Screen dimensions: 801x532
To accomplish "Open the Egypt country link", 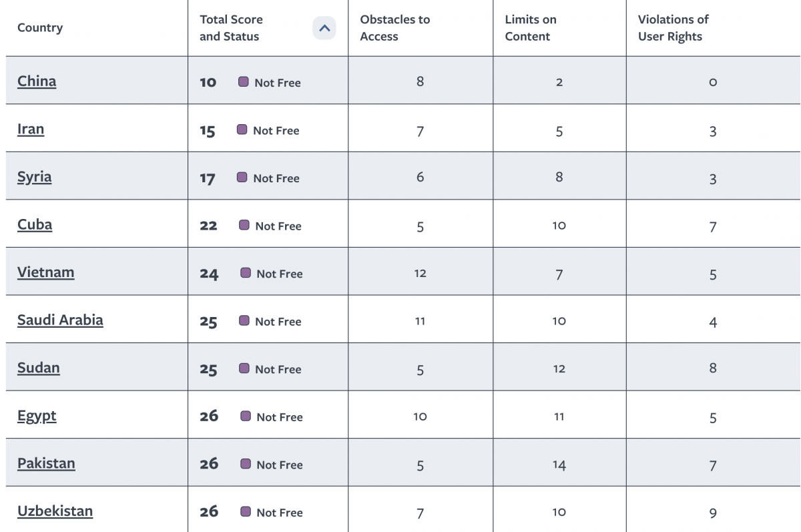I will tap(37, 416).
